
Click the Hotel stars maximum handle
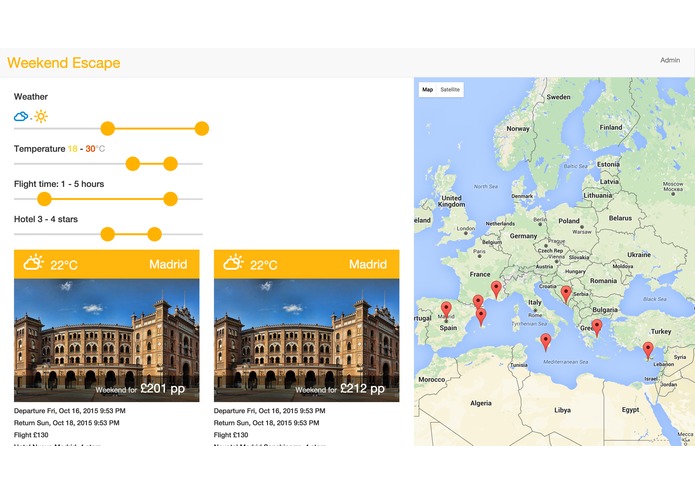coord(154,234)
